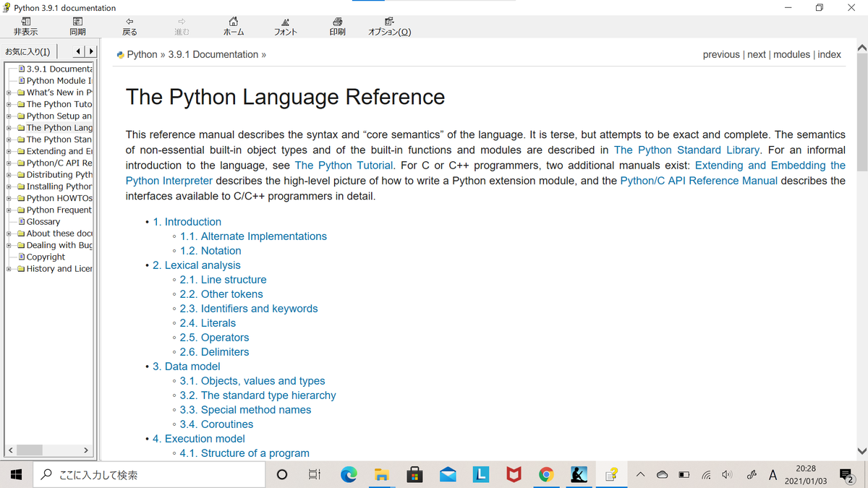Click the Cortana circle icon
Viewport: 868px width, 488px height.
click(283, 474)
